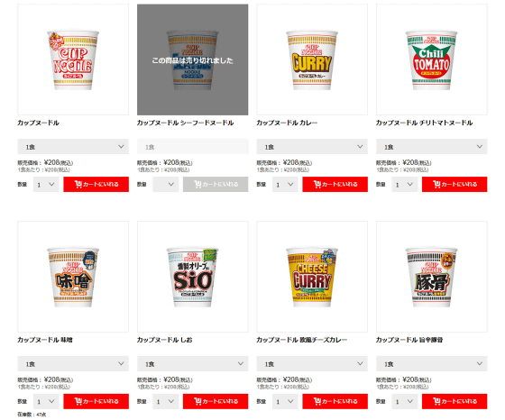Click cart icon for Miso noodle

tap(78, 401)
